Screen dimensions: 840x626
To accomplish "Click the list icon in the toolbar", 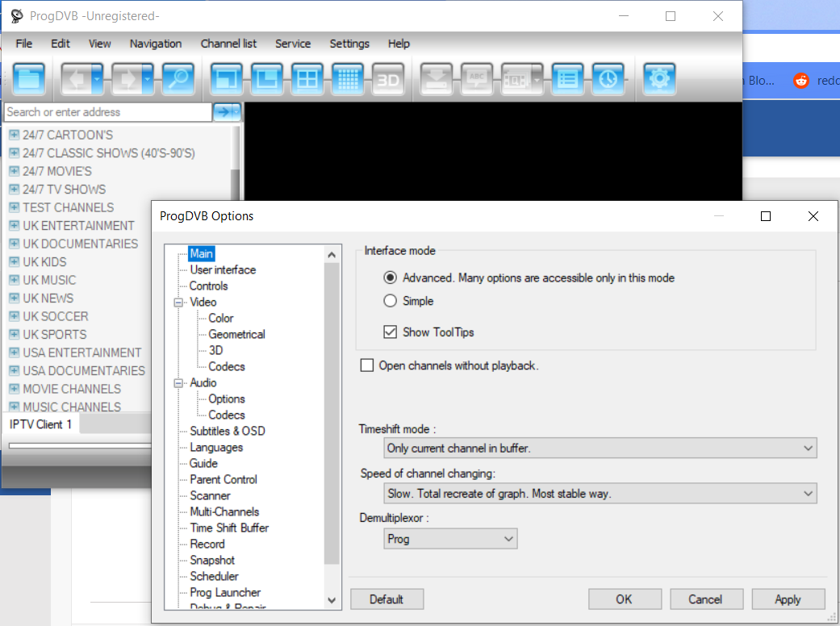I will (568, 79).
